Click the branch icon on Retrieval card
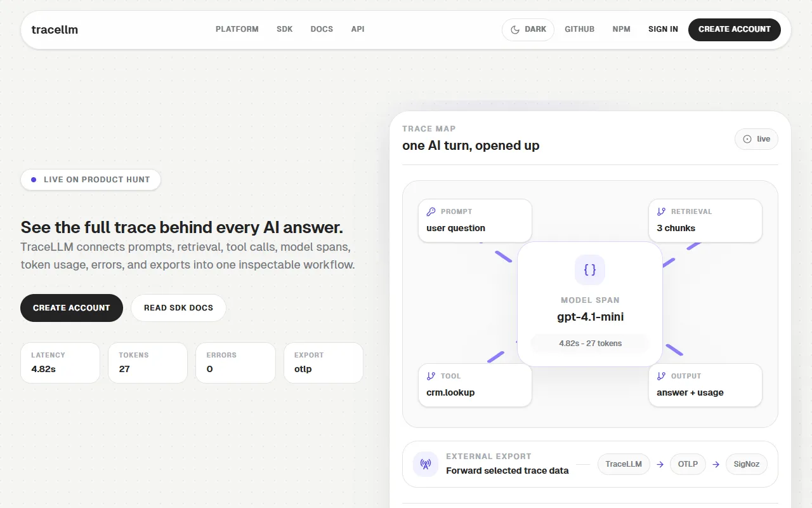812x508 pixels. [x=662, y=211]
